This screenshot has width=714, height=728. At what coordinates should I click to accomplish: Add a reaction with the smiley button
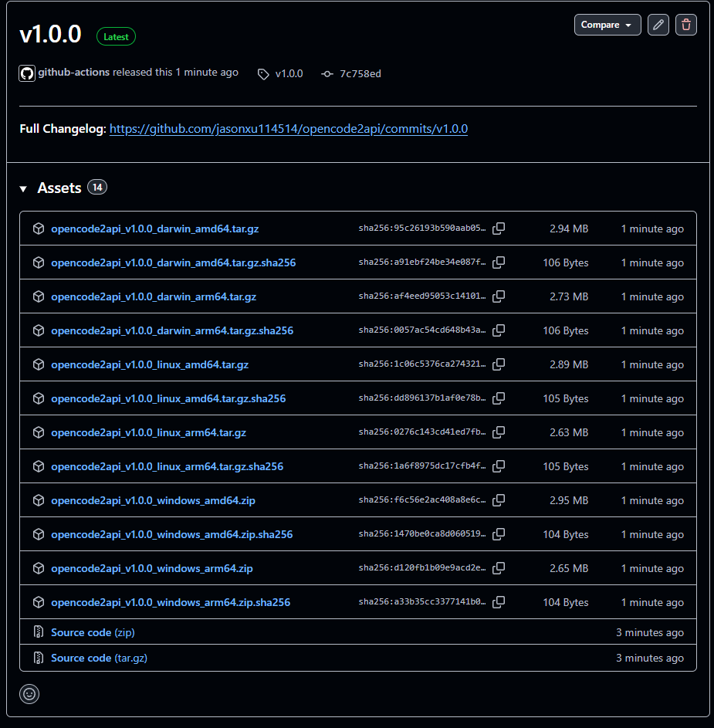click(29, 694)
